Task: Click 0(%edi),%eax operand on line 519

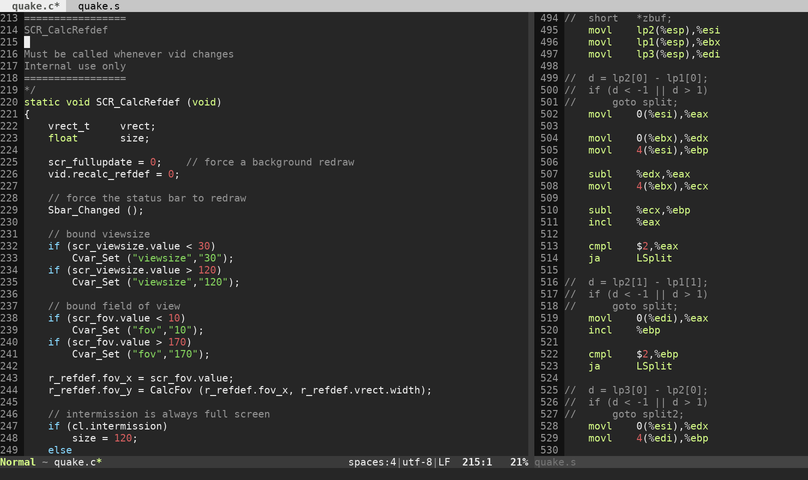Action: point(672,318)
